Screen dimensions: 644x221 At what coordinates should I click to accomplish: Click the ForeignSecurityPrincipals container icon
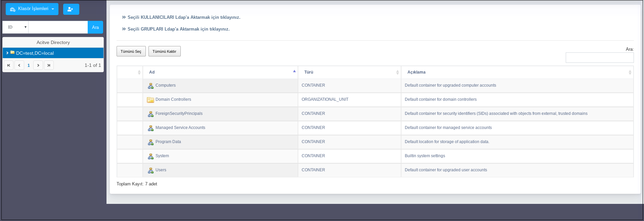click(151, 114)
